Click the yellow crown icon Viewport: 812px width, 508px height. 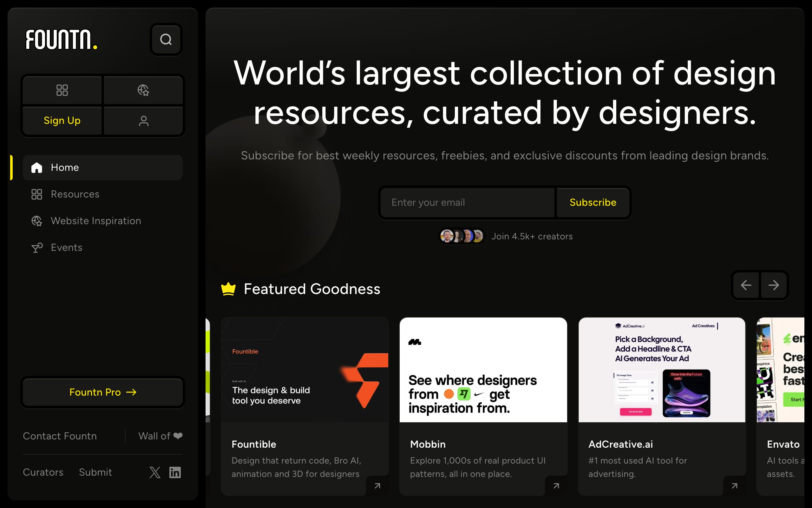click(228, 289)
